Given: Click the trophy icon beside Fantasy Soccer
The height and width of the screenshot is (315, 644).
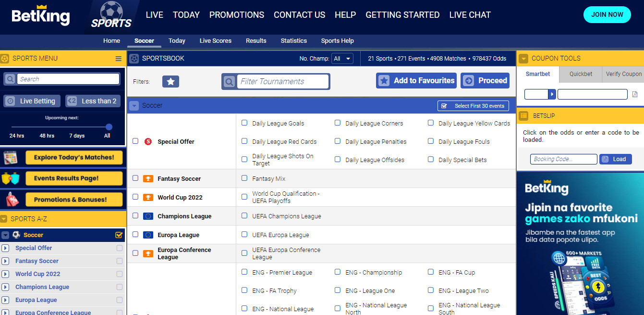Looking at the screenshot, I should (148, 178).
